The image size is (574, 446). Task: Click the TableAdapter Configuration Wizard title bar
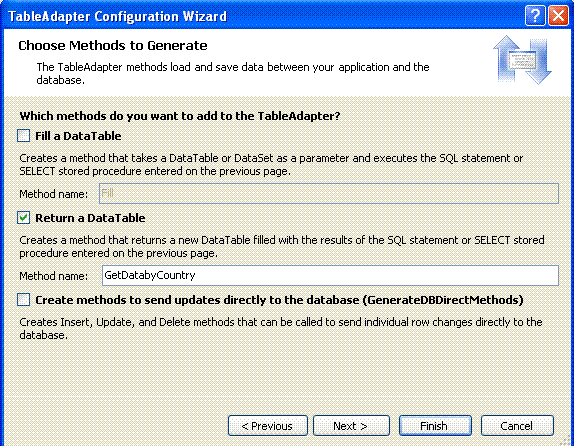pyautogui.click(x=264, y=16)
